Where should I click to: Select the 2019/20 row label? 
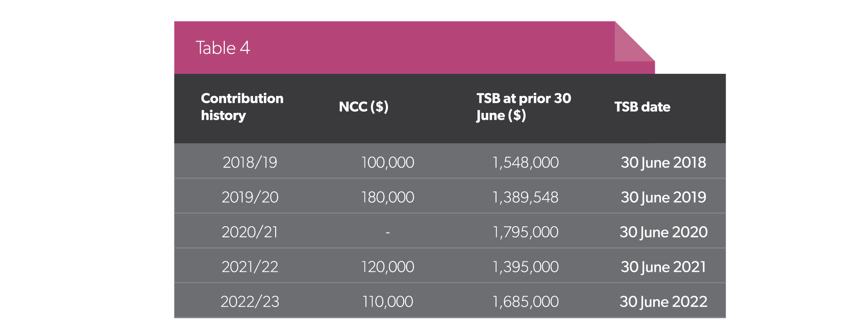250,197
